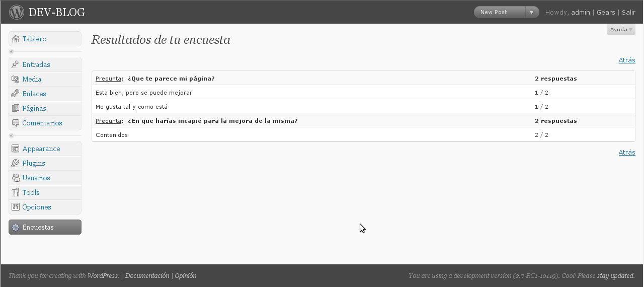Open the Documentación footer link
This screenshot has width=644, height=287.
(x=147, y=276)
